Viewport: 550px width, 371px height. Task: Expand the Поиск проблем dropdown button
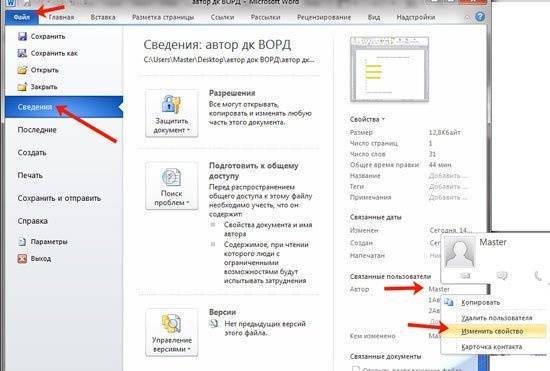click(x=172, y=186)
